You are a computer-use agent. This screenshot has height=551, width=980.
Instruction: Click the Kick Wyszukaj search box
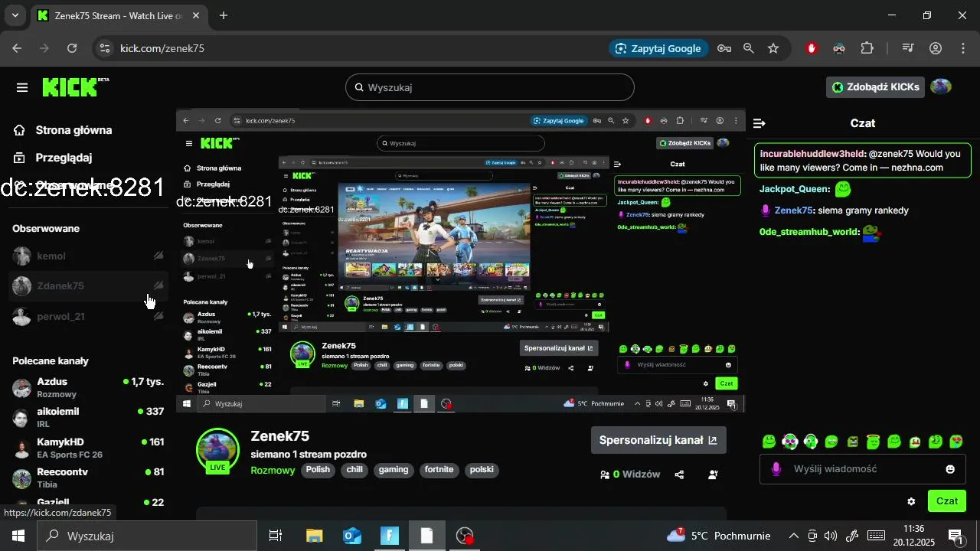[x=490, y=87]
